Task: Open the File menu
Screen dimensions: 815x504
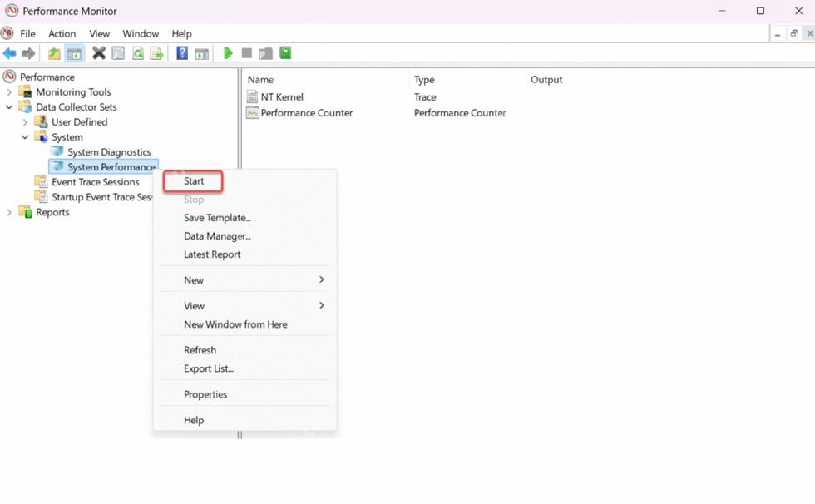Action: coord(27,34)
